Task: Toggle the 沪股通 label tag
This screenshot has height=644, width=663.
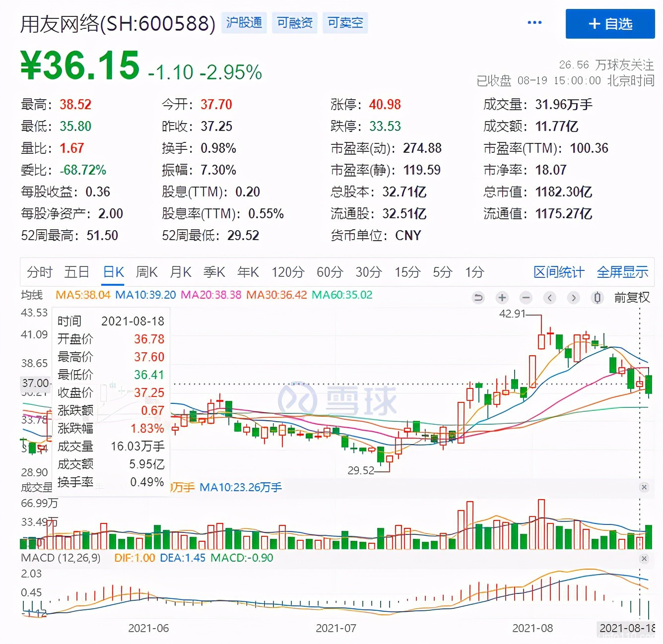Action: pyautogui.click(x=244, y=22)
